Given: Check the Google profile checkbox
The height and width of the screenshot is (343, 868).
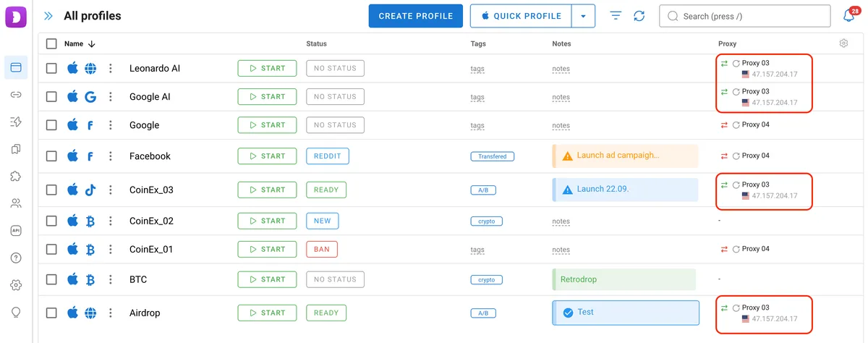Looking at the screenshot, I should click(x=51, y=125).
